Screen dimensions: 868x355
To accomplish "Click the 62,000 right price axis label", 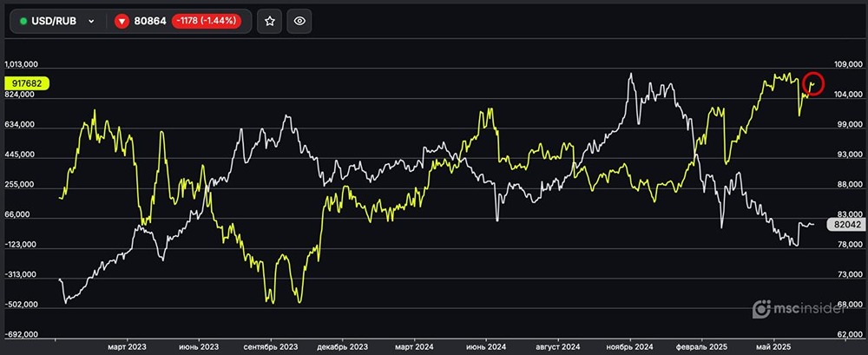I will [847, 334].
